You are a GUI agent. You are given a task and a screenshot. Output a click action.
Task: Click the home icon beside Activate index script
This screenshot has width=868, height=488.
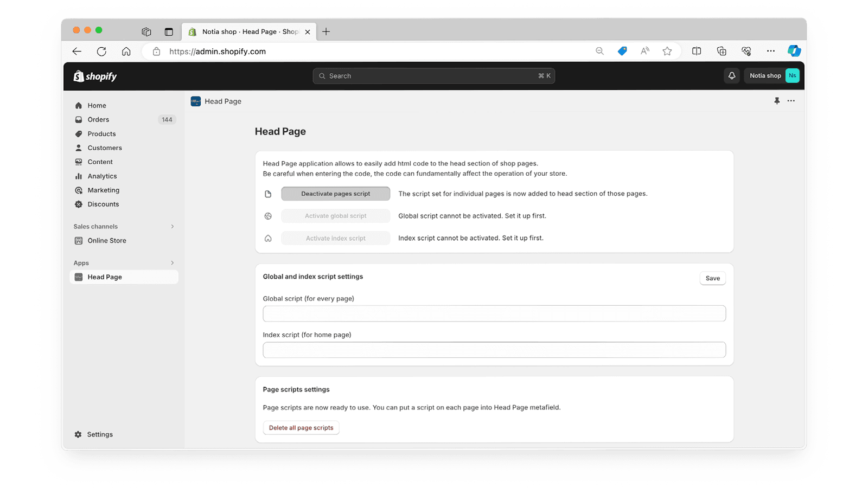tap(268, 237)
